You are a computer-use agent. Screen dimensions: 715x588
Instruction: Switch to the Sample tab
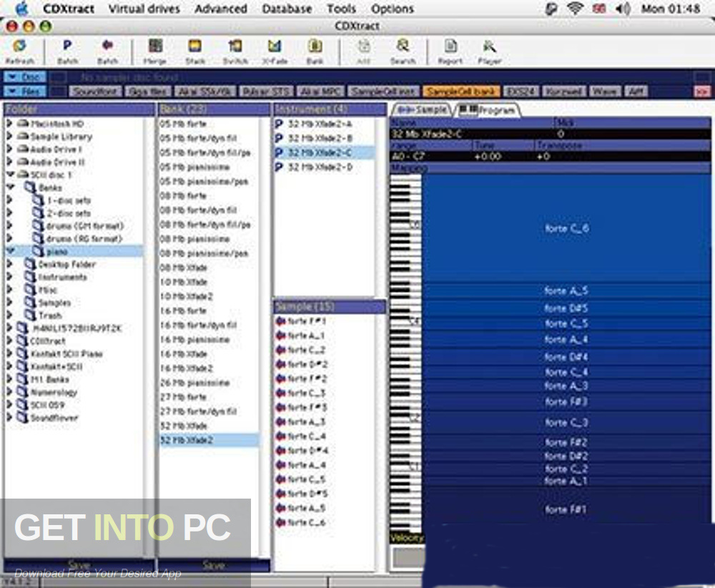(422, 110)
